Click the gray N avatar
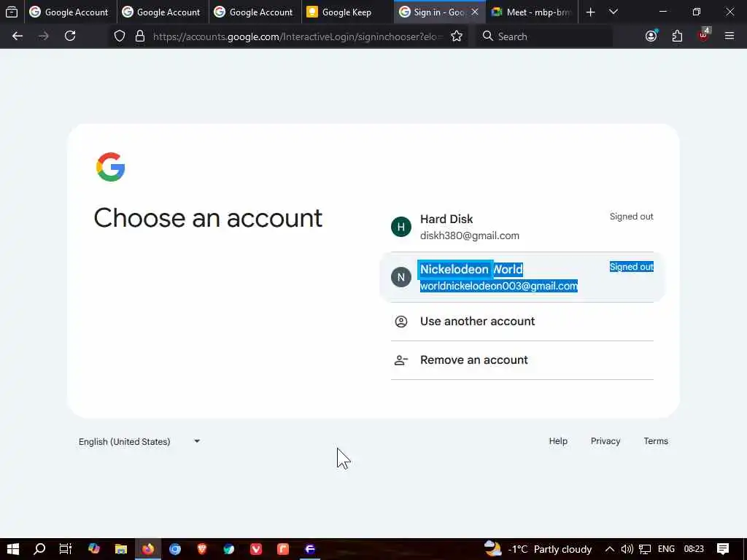This screenshot has height=560, width=747. click(401, 277)
